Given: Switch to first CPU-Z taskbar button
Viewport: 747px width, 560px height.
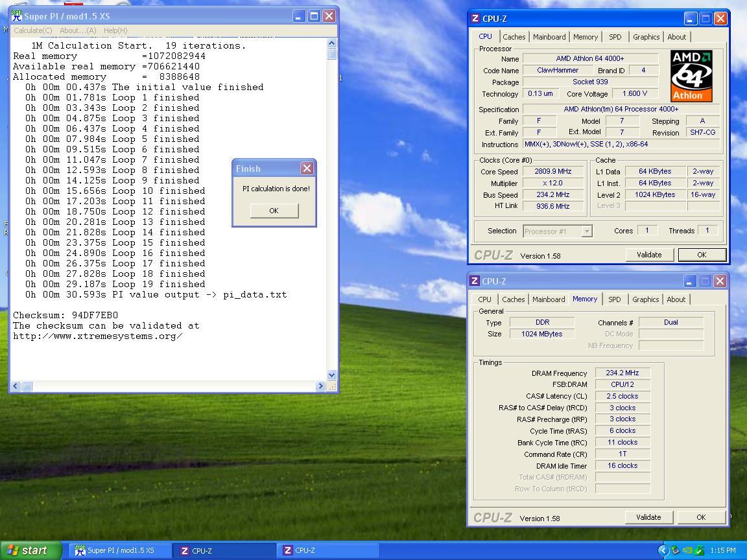Looking at the screenshot, I should [224, 550].
